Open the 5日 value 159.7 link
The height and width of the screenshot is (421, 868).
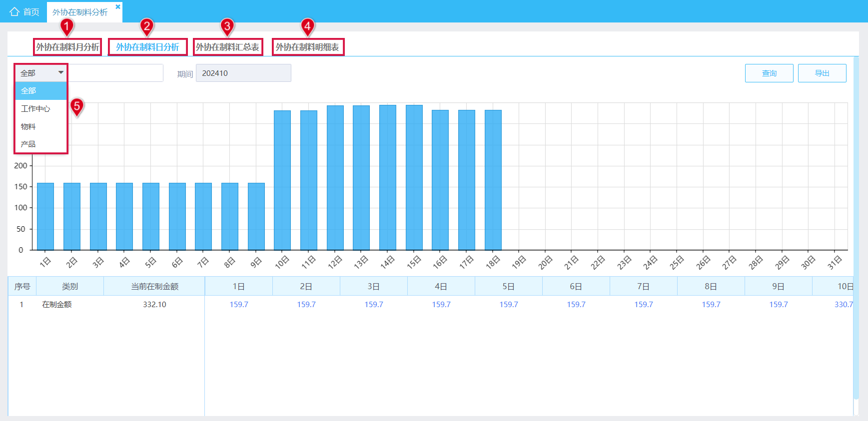click(x=509, y=304)
